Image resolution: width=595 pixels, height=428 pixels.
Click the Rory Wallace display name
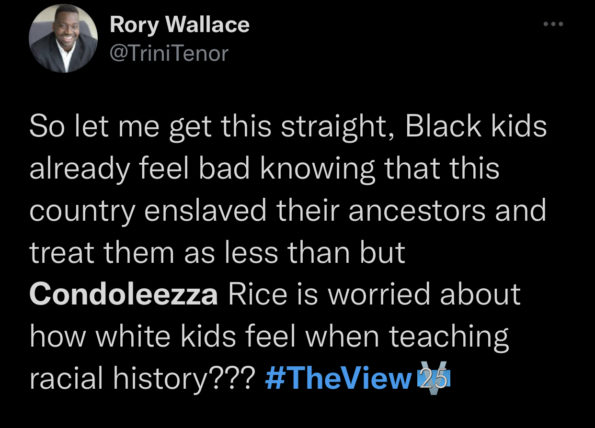point(179,25)
